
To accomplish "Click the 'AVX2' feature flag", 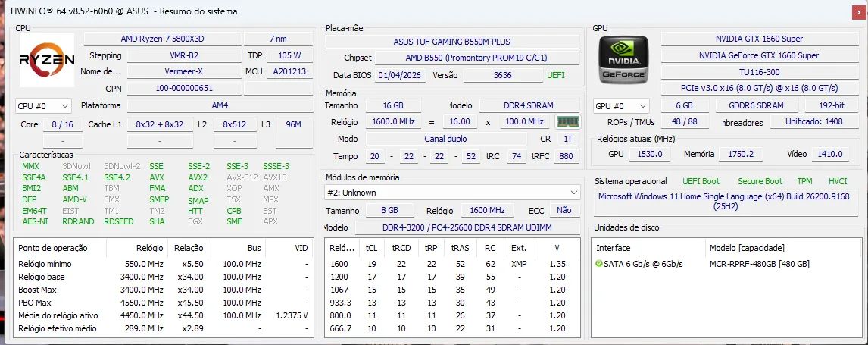I will [198, 177].
